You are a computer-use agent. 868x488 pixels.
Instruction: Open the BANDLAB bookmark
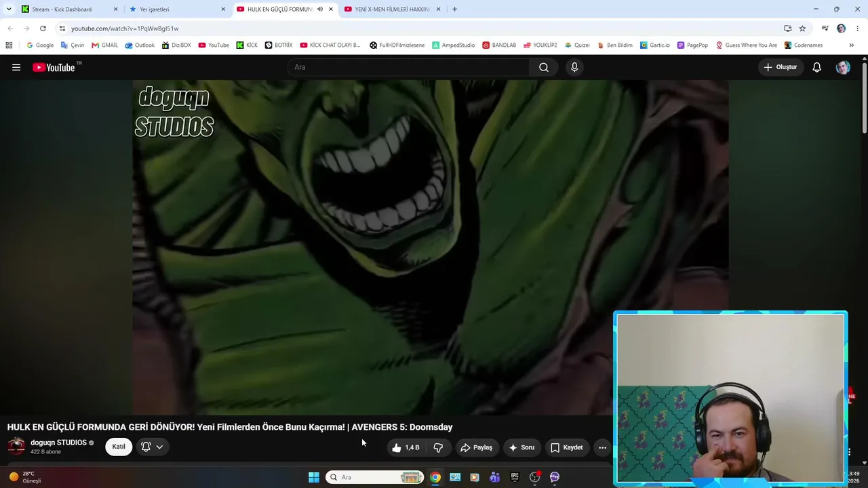click(499, 45)
